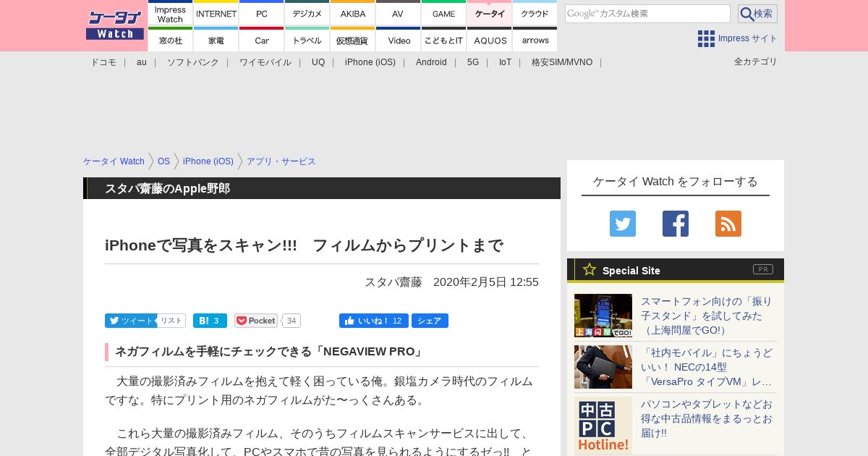Screen dimensions: 868x456
Task: Click the Impress サイト grid icon
Action: point(706,38)
